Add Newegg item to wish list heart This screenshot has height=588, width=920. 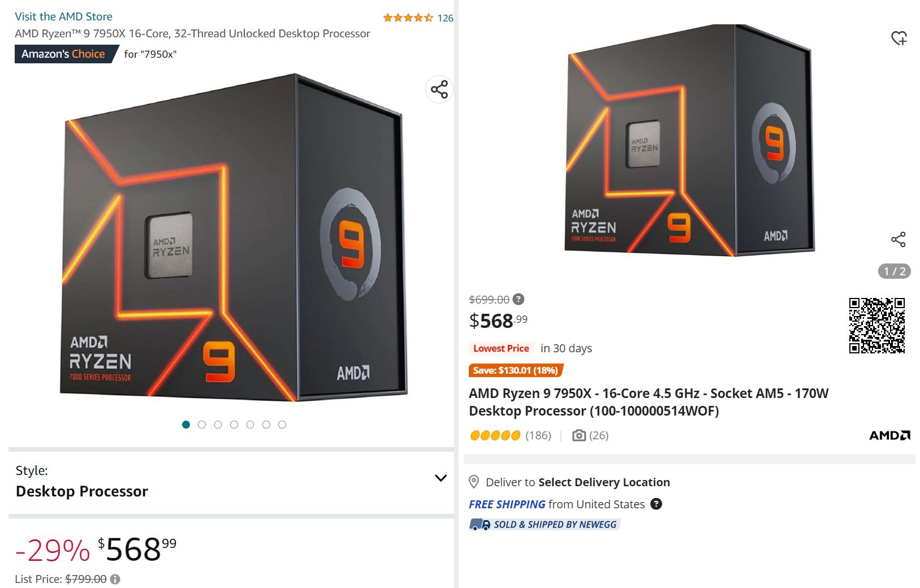(x=899, y=38)
